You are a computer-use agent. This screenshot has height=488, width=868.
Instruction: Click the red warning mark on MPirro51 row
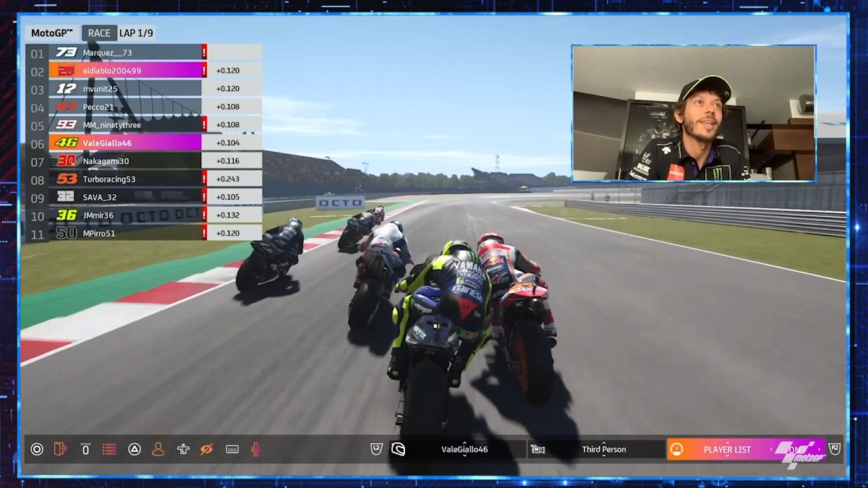(205, 233)
